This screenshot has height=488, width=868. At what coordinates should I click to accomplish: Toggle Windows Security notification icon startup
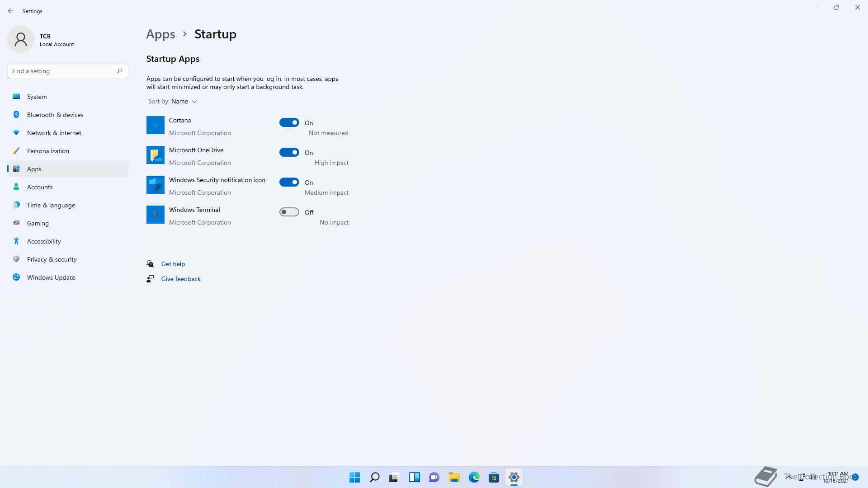tap(289, 182)
